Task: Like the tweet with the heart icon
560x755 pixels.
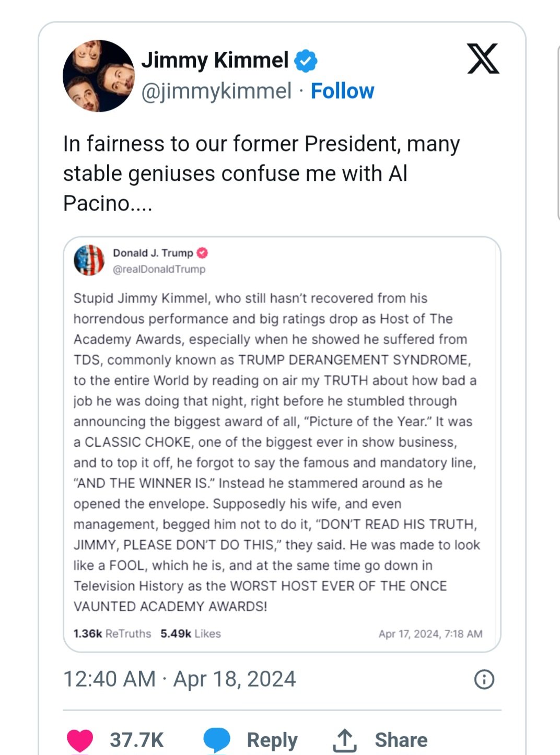Action: click(80, 740)
